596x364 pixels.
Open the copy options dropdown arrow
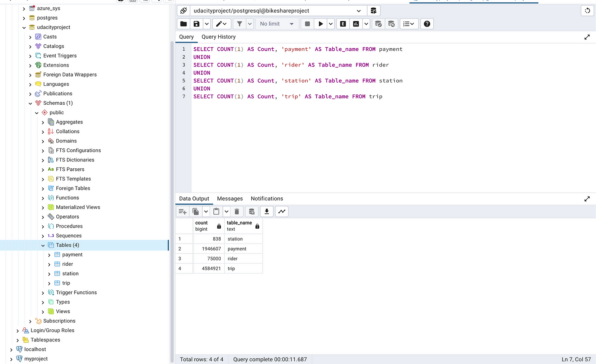206,211
